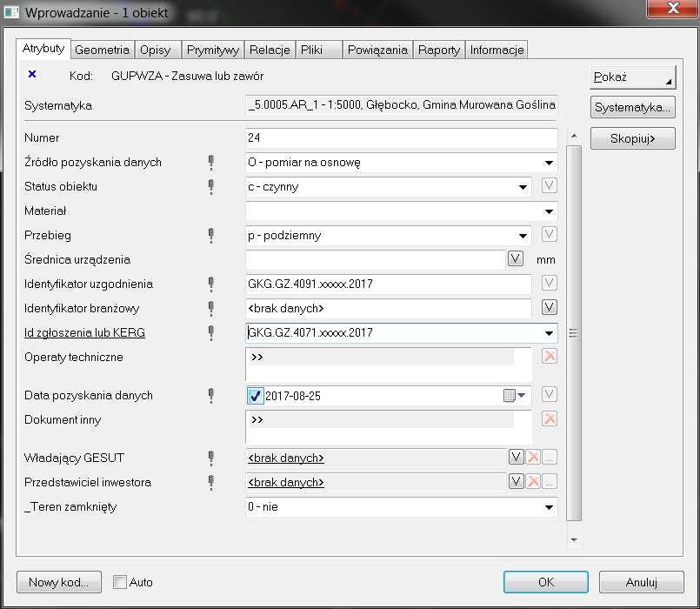Confirm with the OK button
Image resolution: width=700 pixels, height=609 pixels.
click(545, 582)
